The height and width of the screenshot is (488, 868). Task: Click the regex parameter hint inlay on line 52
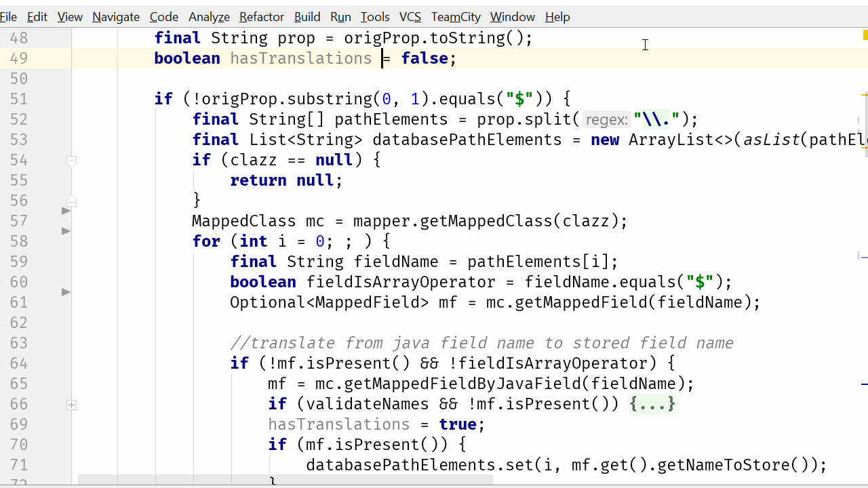(606, 119)
